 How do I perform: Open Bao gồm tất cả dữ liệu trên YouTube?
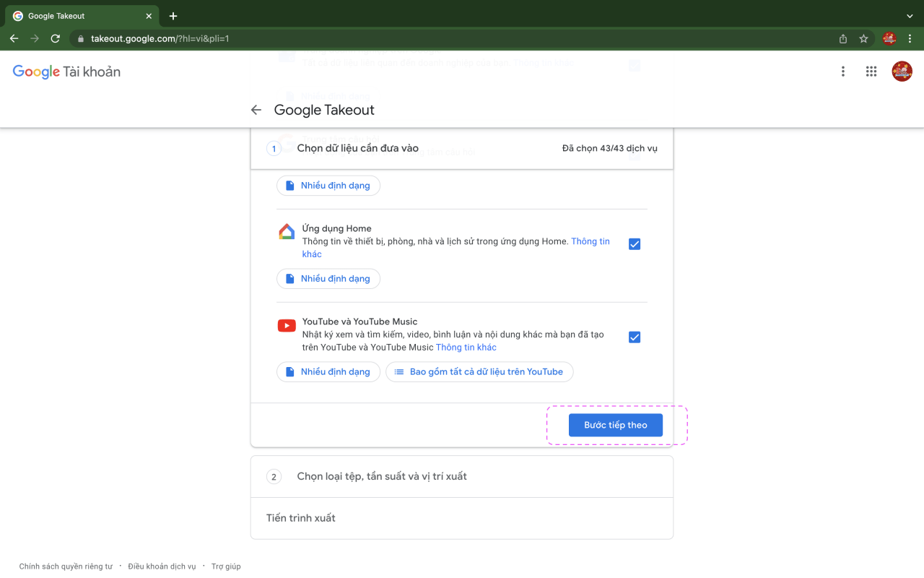click(x=479, y=372)
